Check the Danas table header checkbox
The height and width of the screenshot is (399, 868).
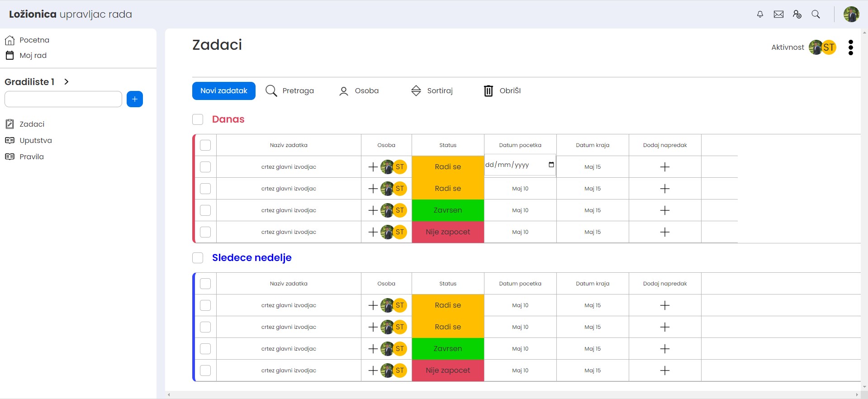(205, 145)
